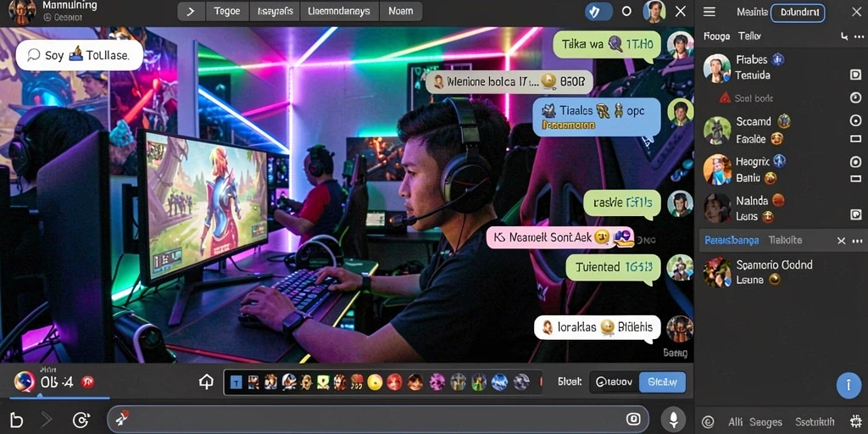Image resolution: width=868 pixels, height=434 pixels.
Task: Expand the arrow button left of the Tegoe tab
Action: [x=191, y=12]
